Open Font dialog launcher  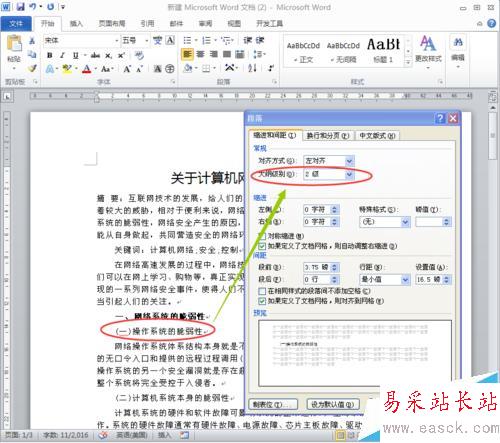[x=173, y=82]
